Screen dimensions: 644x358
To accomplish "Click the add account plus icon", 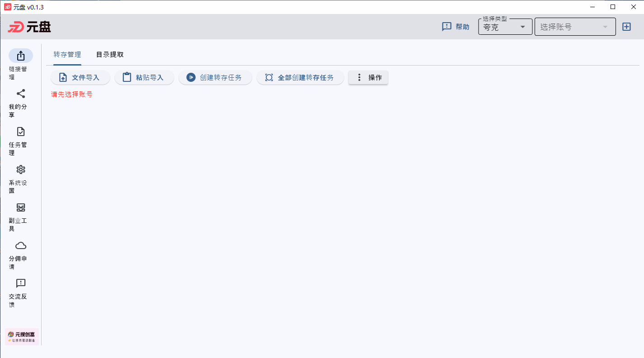I will tap(626, 27).
